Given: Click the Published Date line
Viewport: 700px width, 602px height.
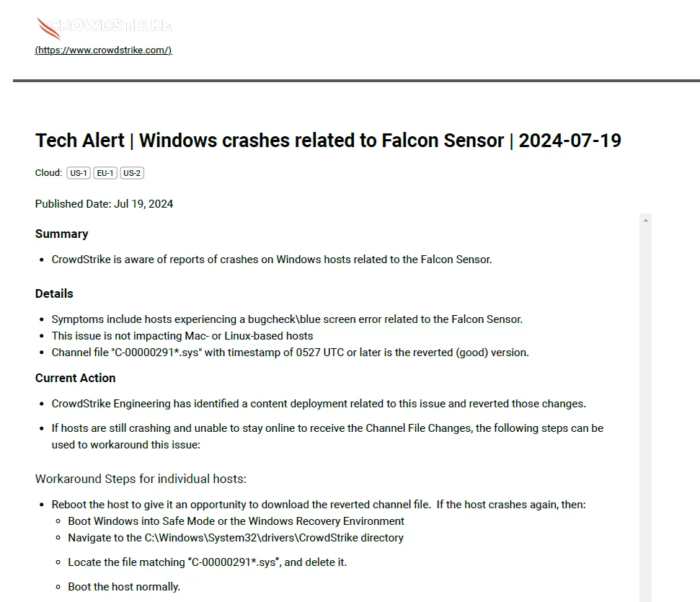Looking at the screenshot, I should pos(104,204).
